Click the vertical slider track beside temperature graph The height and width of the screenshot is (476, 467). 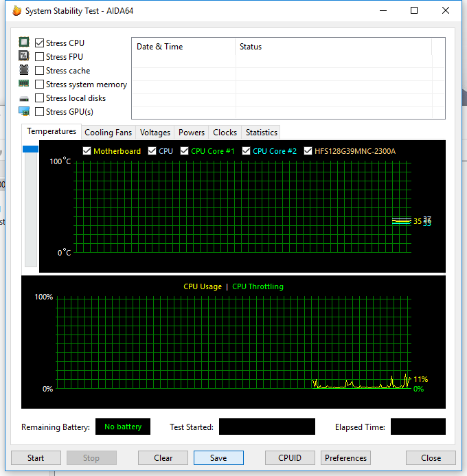pyautogui.click(x=31, y=209)
